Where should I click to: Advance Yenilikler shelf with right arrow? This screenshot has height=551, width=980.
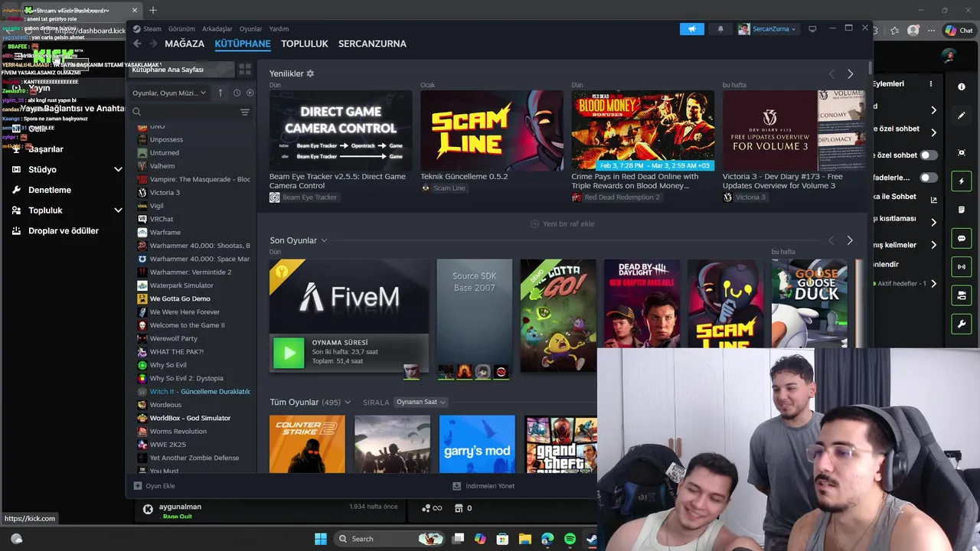click(x=850, y=74)
